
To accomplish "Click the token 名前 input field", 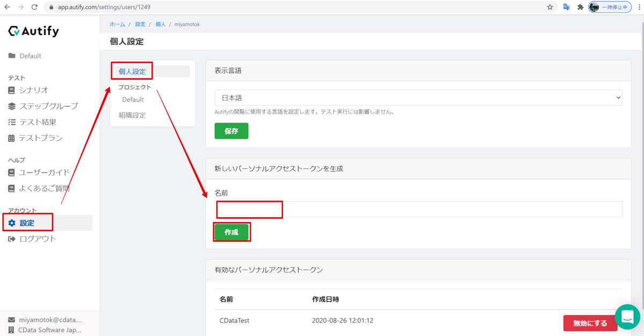I will tap(418, 210).
